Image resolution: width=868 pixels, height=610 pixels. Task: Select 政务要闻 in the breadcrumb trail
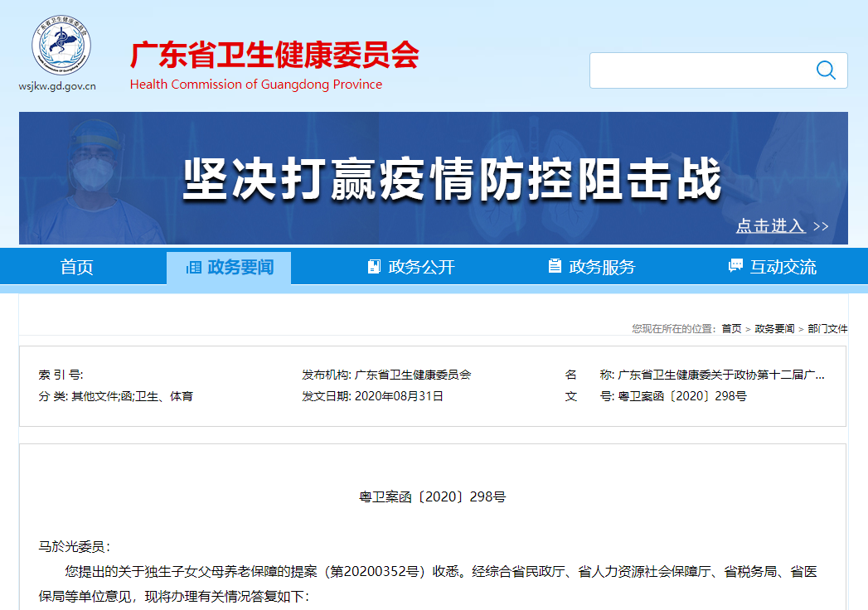[774, 329]
